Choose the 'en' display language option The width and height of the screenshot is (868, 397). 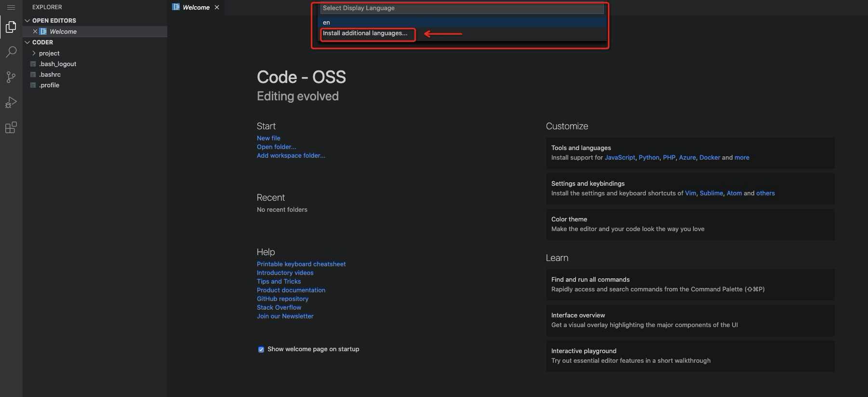[462, 23]
